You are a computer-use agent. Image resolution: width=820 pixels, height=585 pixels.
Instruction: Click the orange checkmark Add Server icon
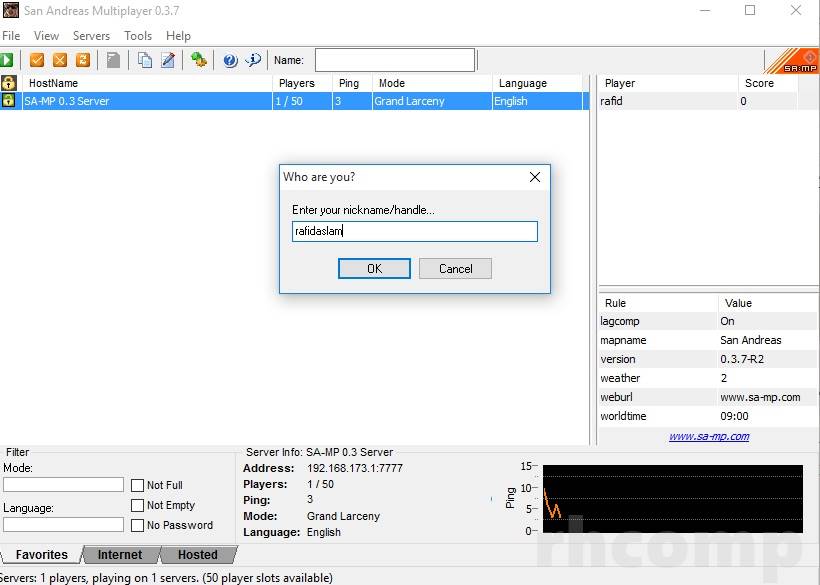coord(37,60)
